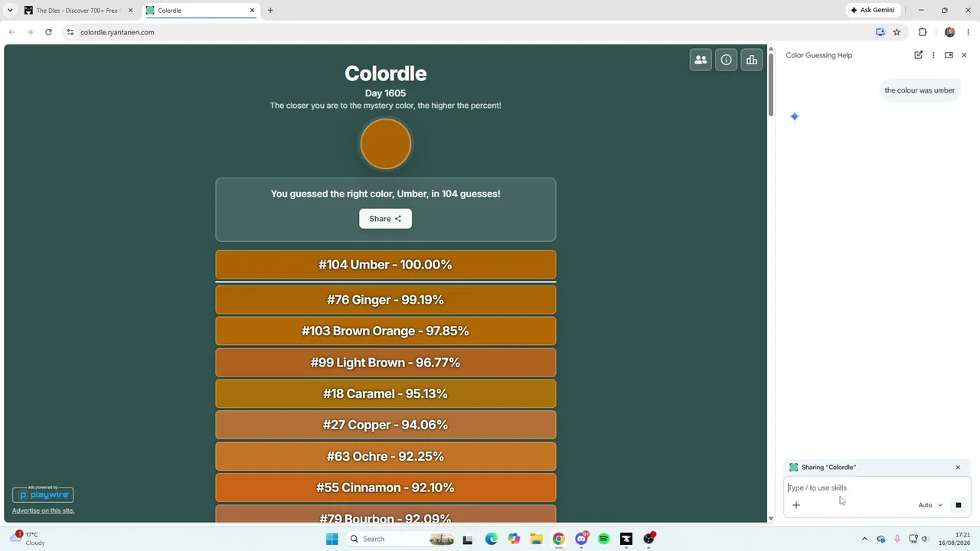
Task: Select the #103 Brown Orange guess row
Action: tap(386, 331)
